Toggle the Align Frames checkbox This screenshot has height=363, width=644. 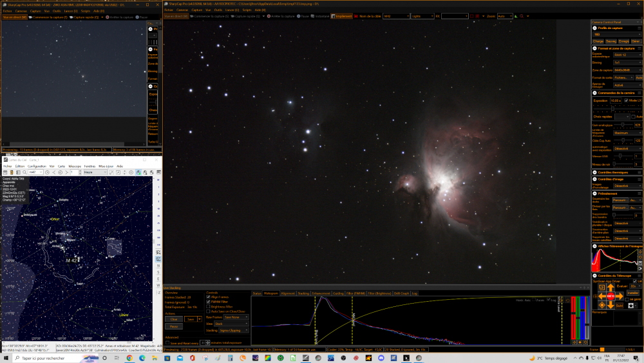click(x=208, y=297)
